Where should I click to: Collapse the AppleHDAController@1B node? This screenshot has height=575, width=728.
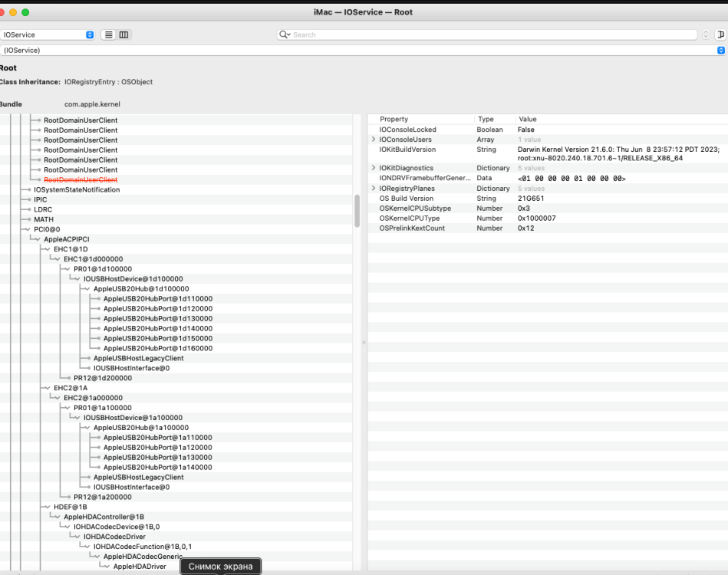tap(57, 517)
